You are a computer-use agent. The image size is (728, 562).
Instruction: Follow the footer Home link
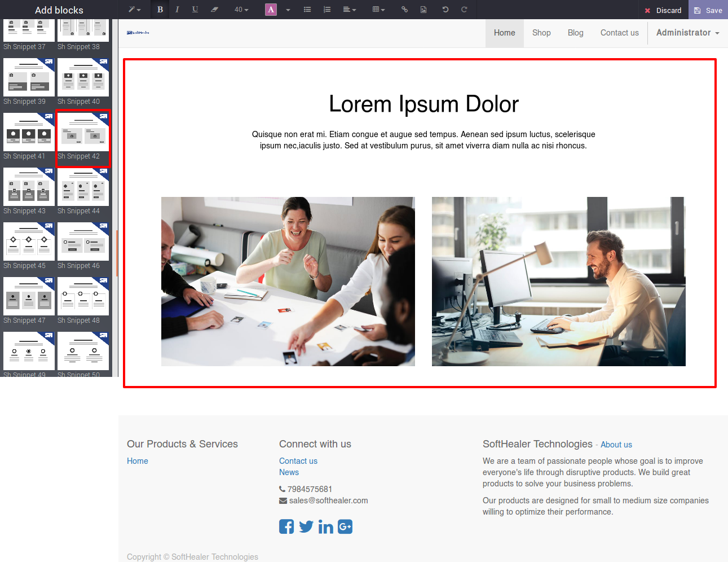coord(138,461)
